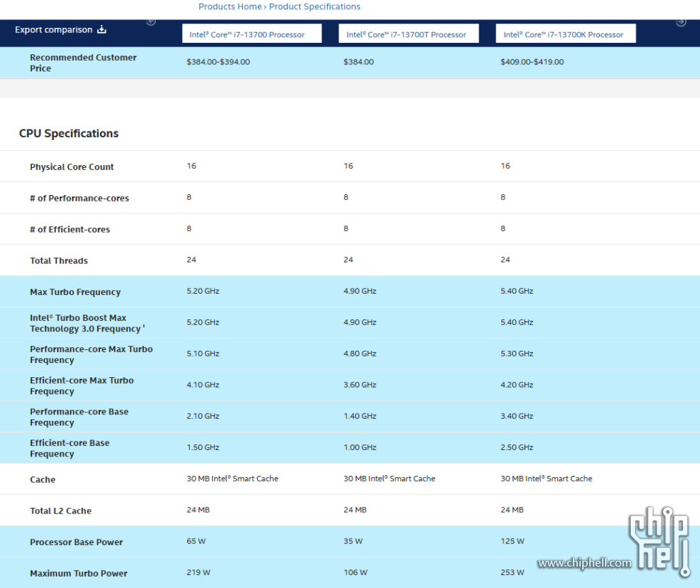
Task: Click the 65 W base power value
Action: 196,541
